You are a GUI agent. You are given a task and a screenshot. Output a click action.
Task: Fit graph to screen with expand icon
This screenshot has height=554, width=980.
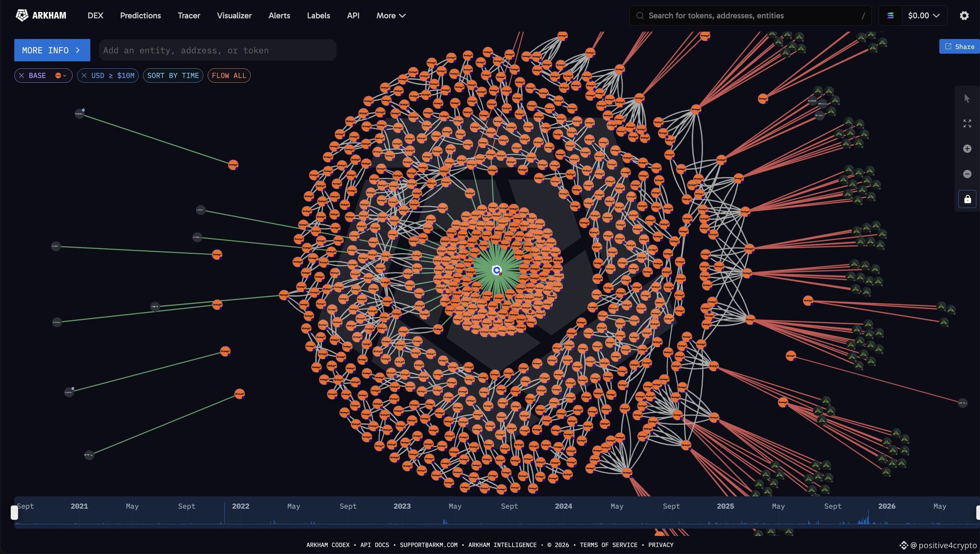[967, 123]
